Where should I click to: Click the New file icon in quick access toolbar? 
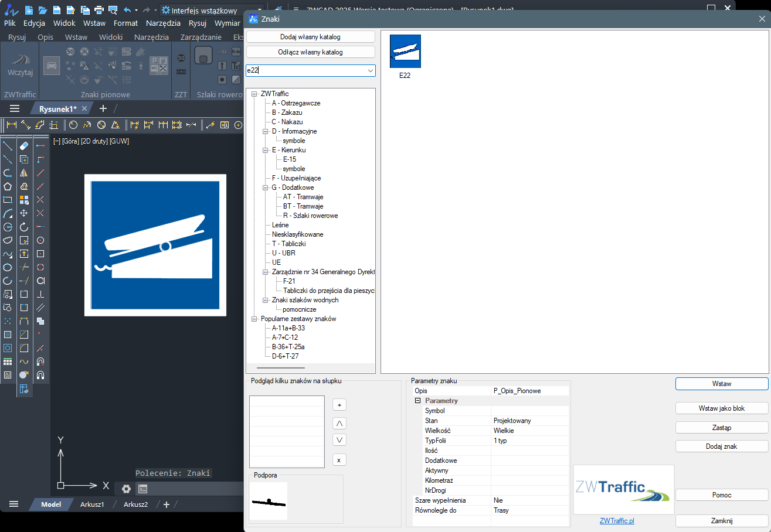click(28, 10)
